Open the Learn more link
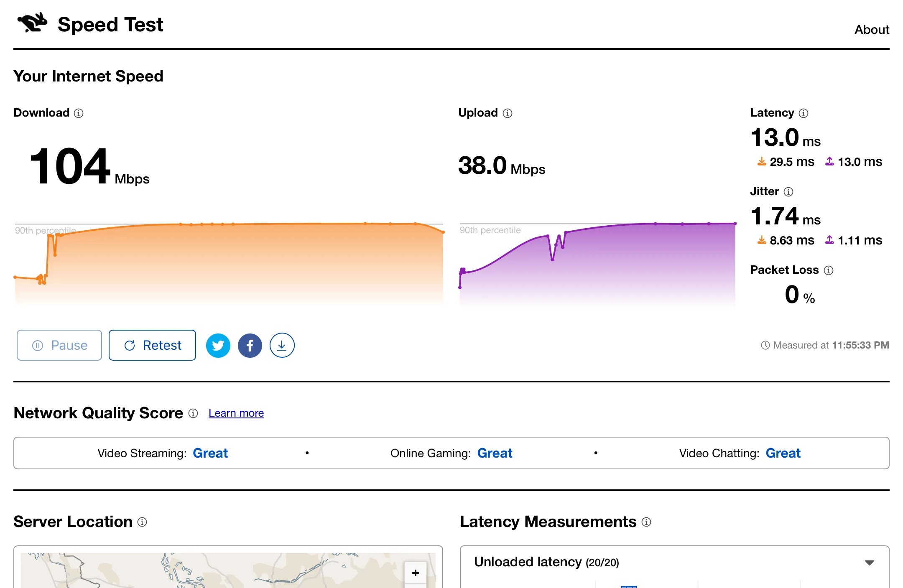903x588 pixels. [236, 413]
